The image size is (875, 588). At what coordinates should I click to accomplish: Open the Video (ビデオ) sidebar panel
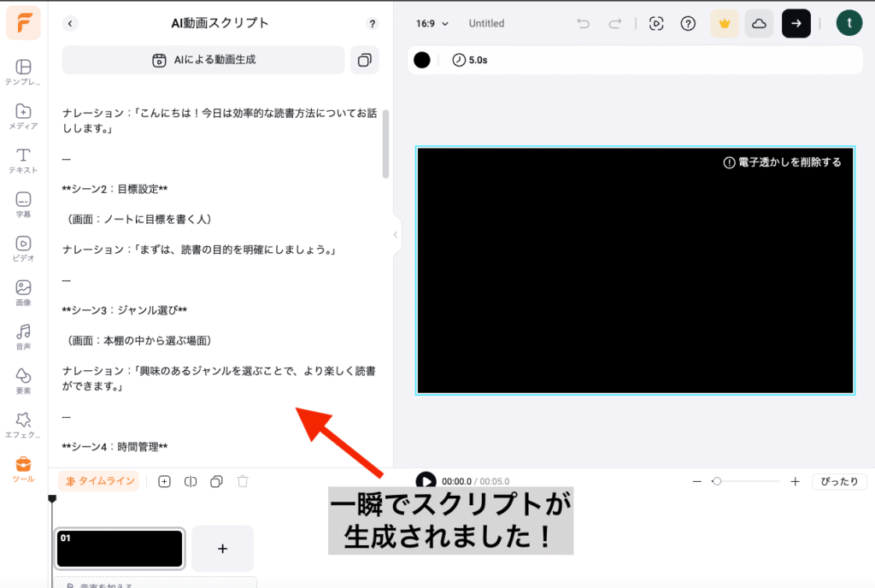point(23,249)
